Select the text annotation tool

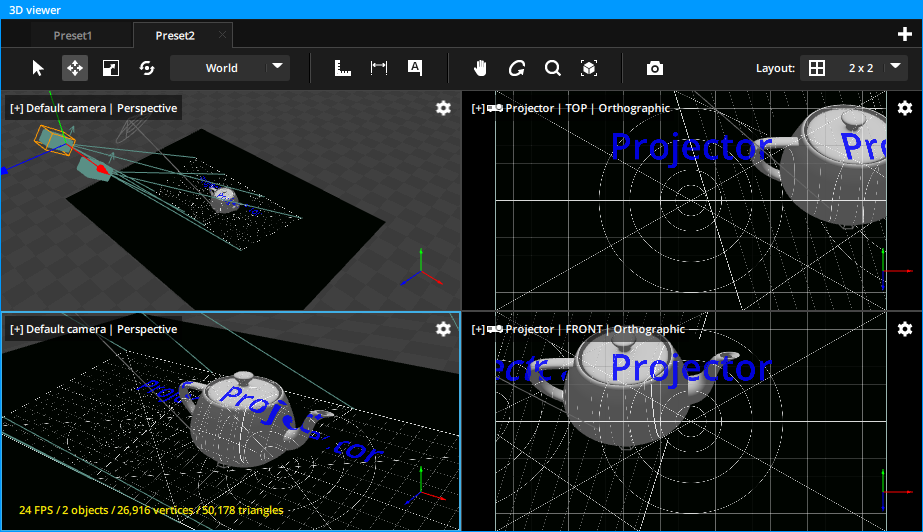(415, 68)
